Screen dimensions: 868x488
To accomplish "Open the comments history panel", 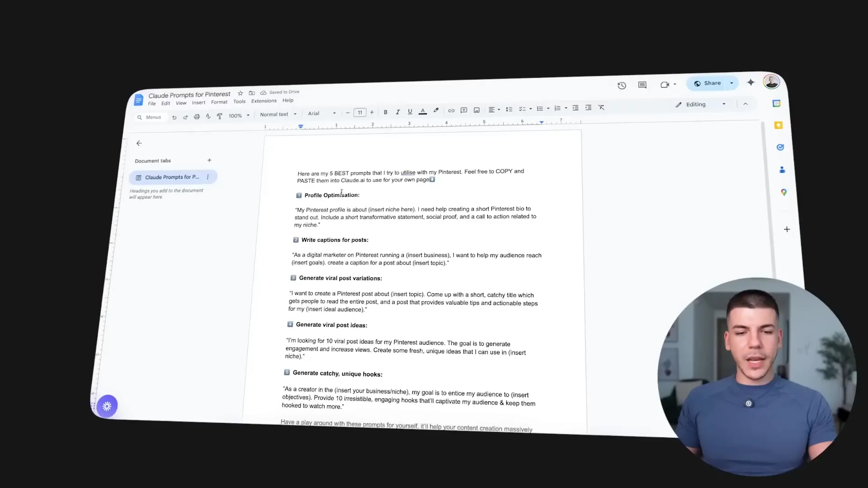I will coord(642,85).
